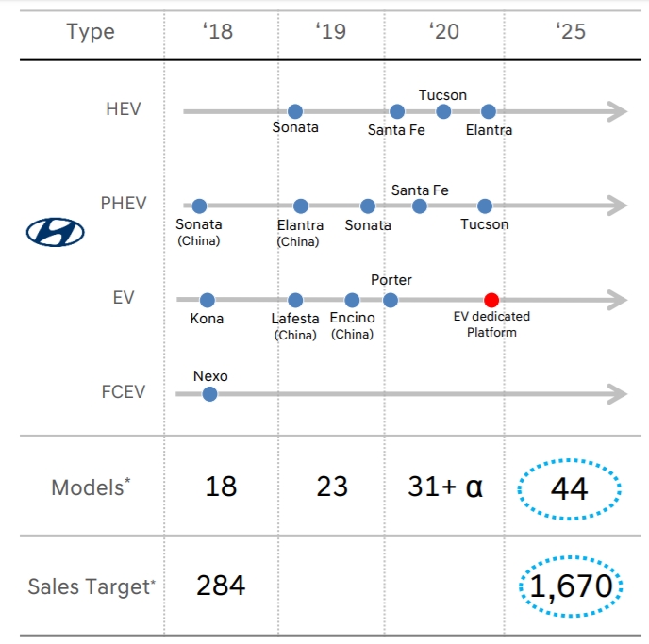Click the '25 column header

coord(571,31)
